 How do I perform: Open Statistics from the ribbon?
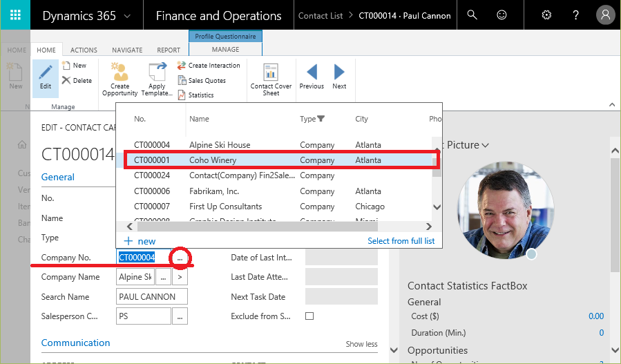195,95
